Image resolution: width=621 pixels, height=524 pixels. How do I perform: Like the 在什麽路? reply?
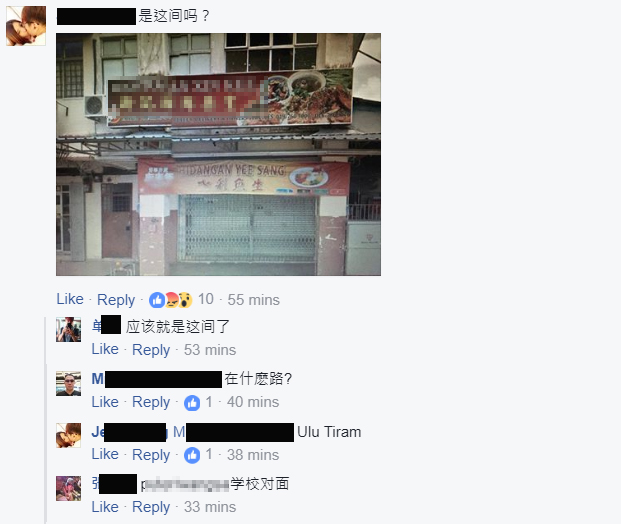coord(105,402)
